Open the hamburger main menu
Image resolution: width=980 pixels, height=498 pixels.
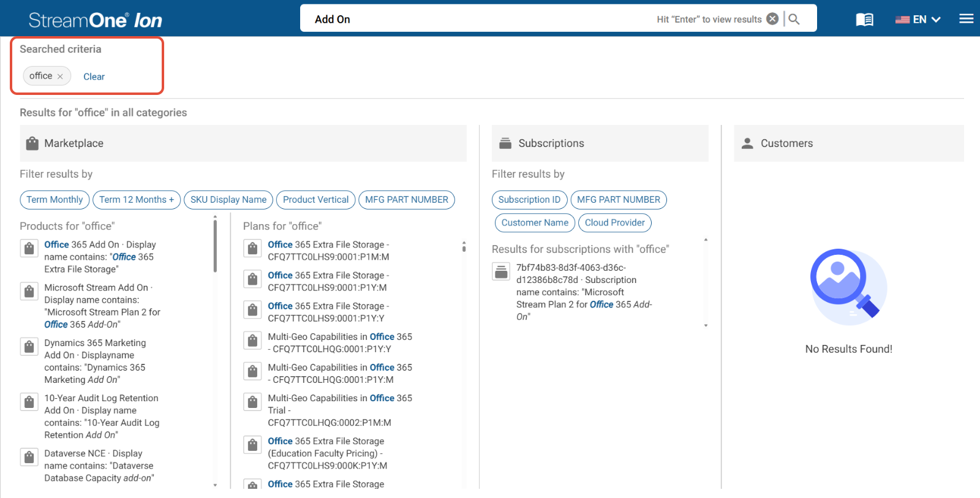pyautogui.click(x=967, y=19)
